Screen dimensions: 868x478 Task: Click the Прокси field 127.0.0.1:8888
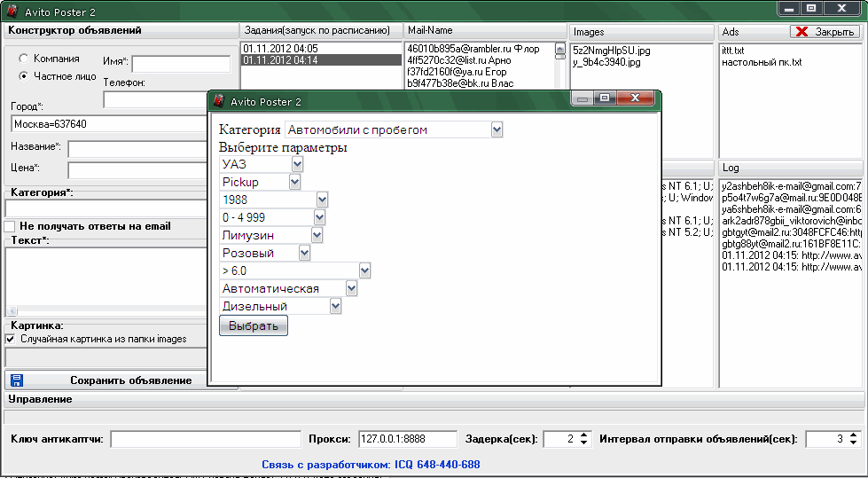coord(408,439)
